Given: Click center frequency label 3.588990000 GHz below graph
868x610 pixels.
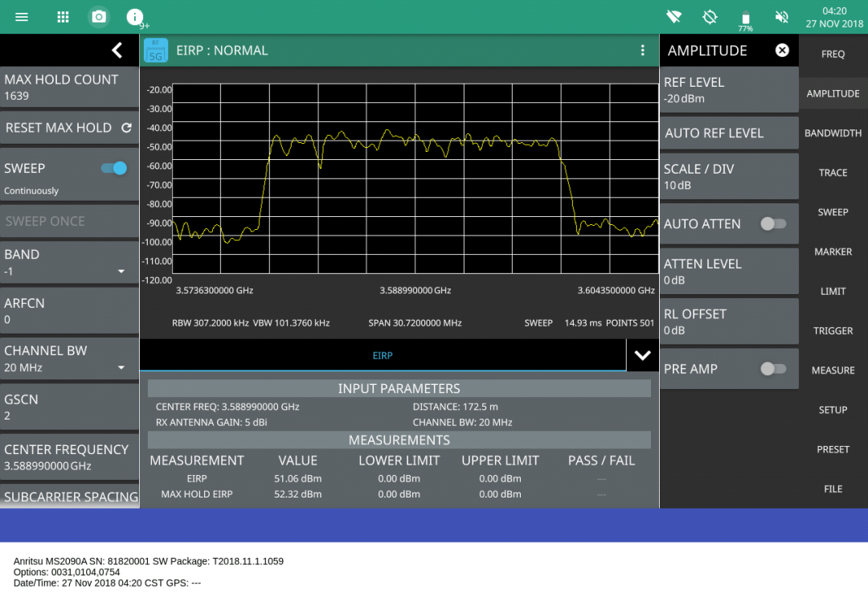Looking at the screenshot, I should click(416, 290).
